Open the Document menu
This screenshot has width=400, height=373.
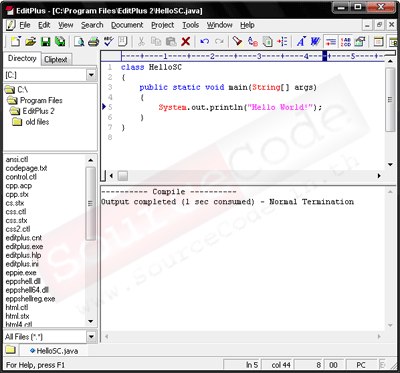127,25
